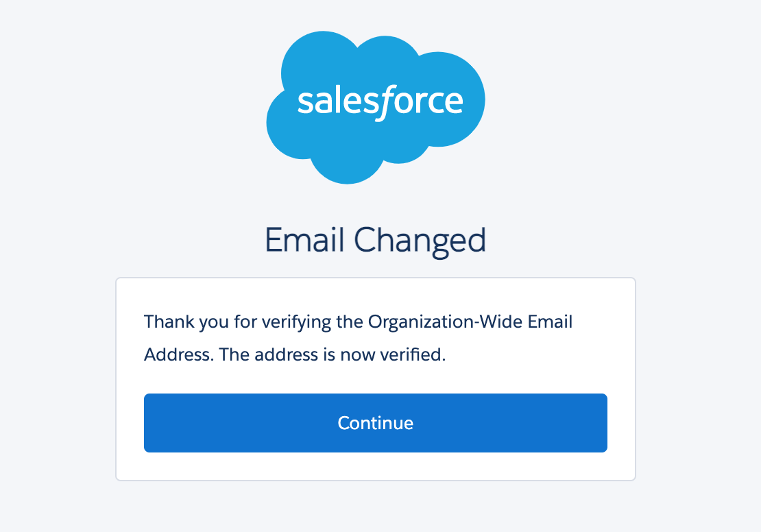Select the word "Email" in the heading
The image size is (761, 532).
pos(305,241)
